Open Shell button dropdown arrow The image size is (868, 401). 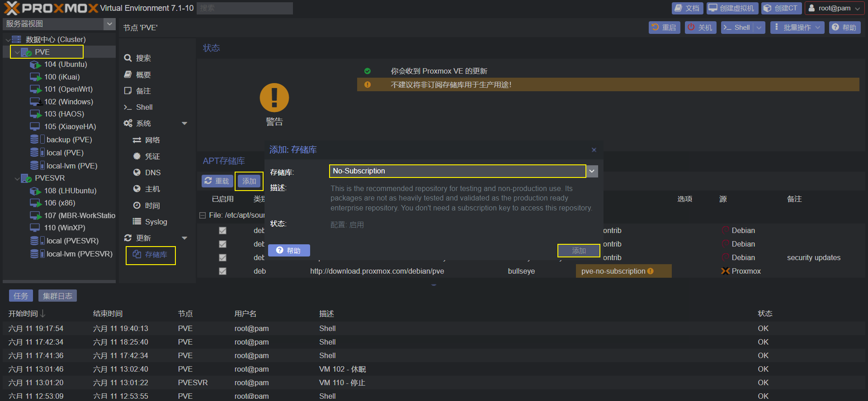point(759,28)
